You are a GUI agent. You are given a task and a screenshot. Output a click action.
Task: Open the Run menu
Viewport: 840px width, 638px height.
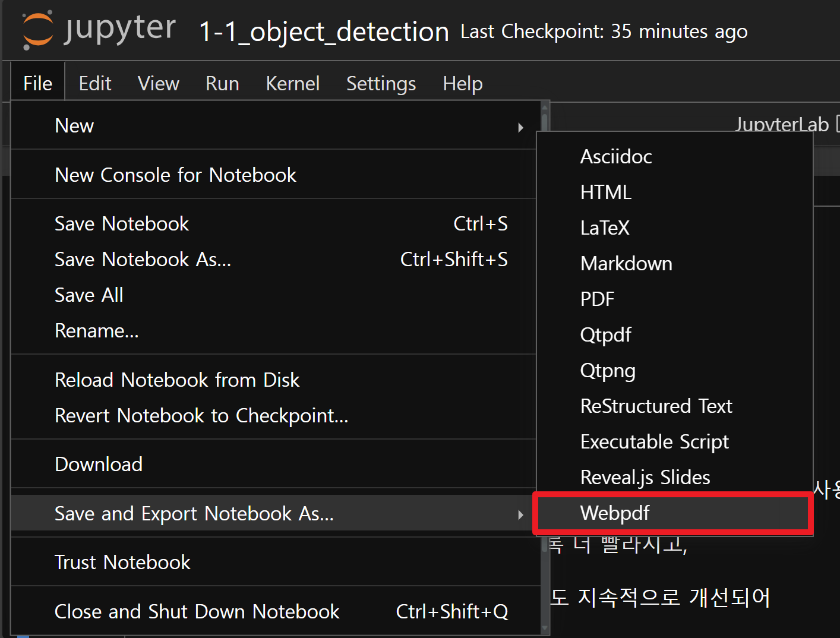pyautogui.click(x=222, y=83)
